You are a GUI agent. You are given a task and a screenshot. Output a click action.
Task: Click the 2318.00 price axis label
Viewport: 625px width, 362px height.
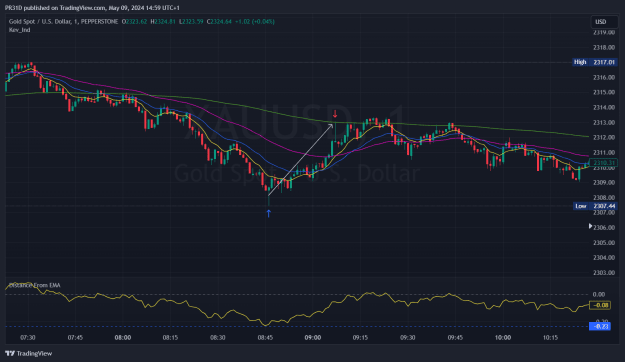coord(604,47)
